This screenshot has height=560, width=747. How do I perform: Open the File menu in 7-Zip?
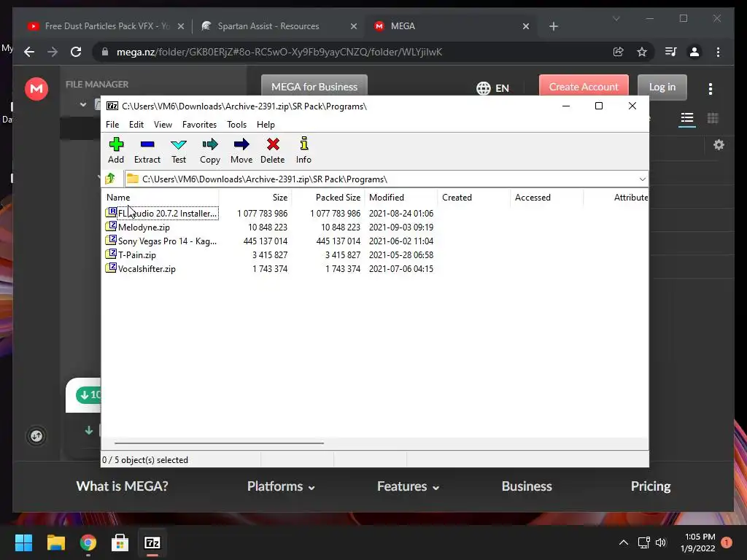pos(112,124)
